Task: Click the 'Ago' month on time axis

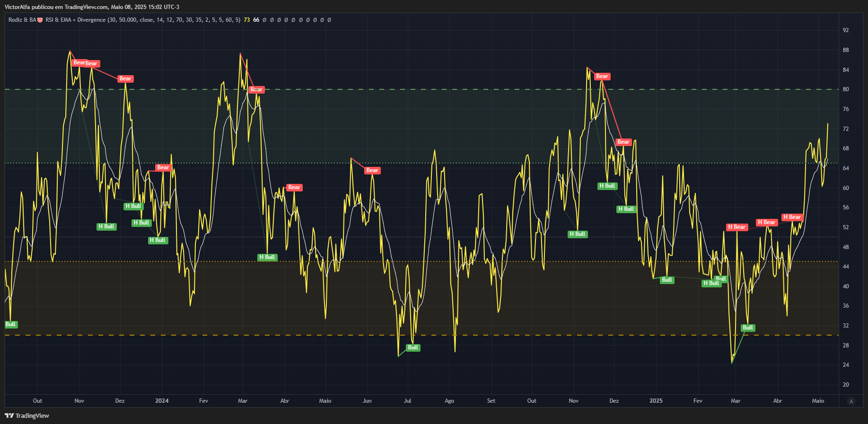Action: coord(449,401)
